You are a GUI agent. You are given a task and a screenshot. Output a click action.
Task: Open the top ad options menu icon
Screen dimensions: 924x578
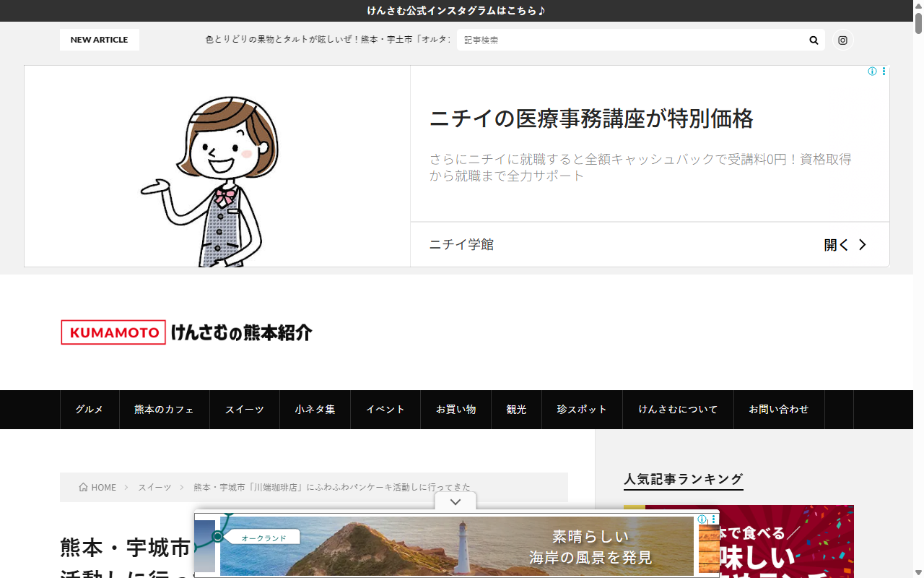pos(884,72)
